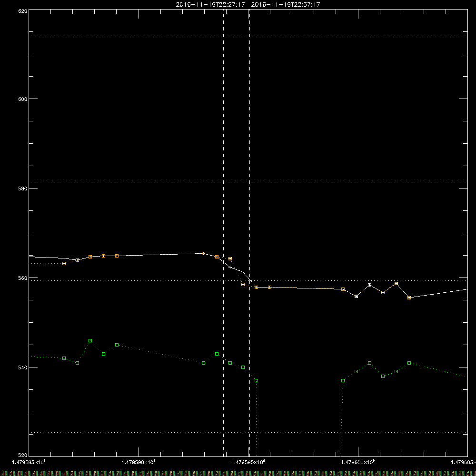
Task: Click the y-axis label 540
Action: click(x=23, y=367)
